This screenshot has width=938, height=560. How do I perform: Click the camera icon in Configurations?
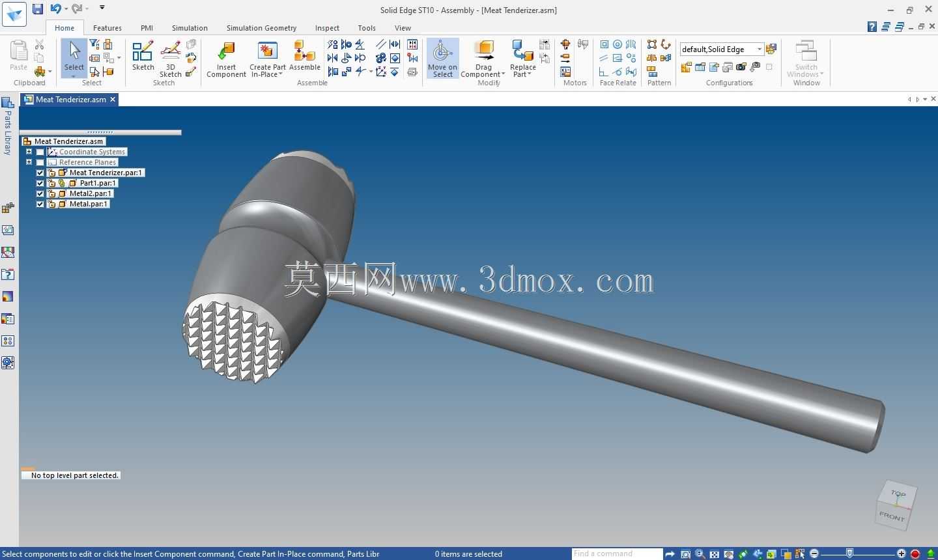pos(741,67)
